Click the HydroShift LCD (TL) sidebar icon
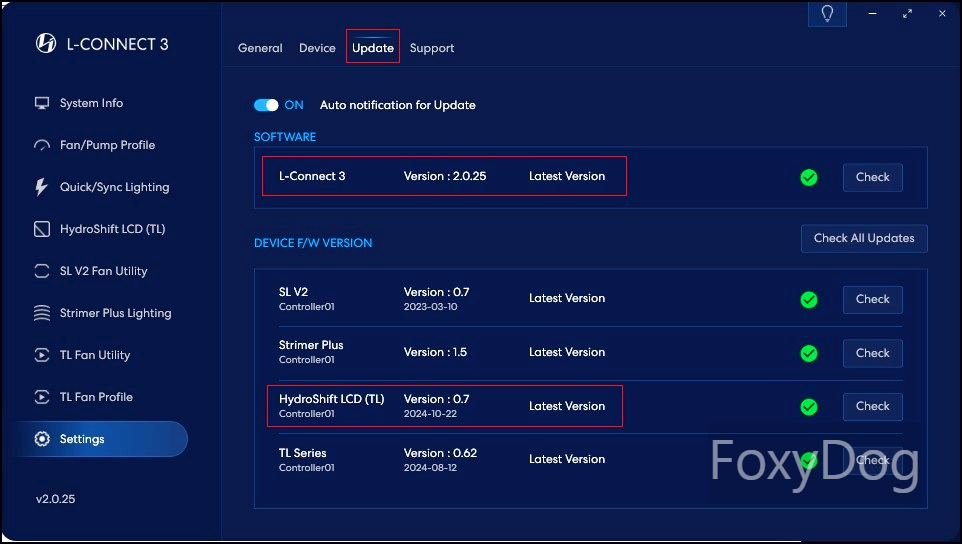962x544 pixels. click(x=42, y=229)
